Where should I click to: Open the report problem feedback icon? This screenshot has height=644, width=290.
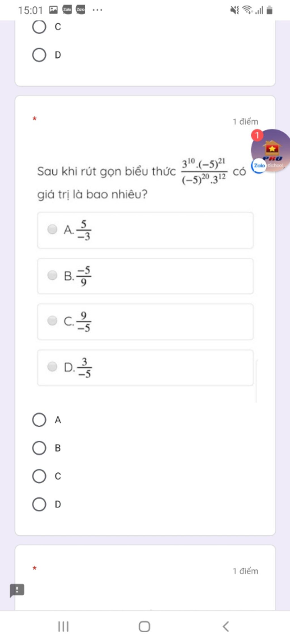(x=17, y=590)
